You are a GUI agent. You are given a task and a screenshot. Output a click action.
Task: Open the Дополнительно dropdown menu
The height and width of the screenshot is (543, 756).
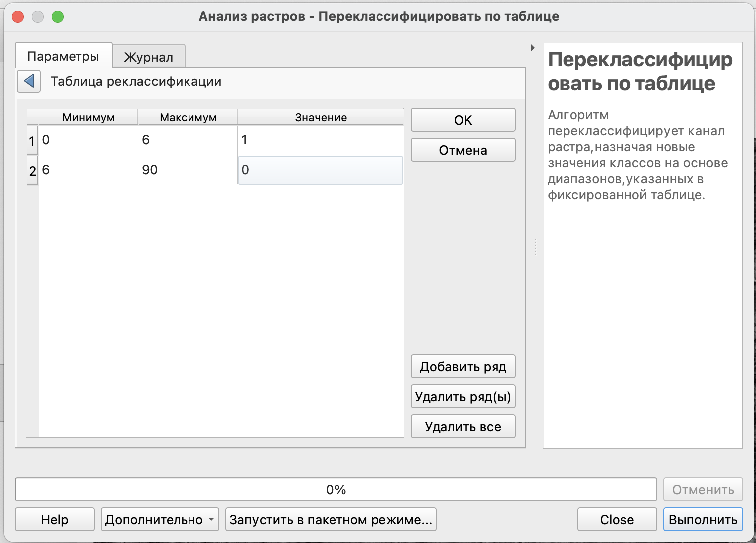(x=160, y=520)
